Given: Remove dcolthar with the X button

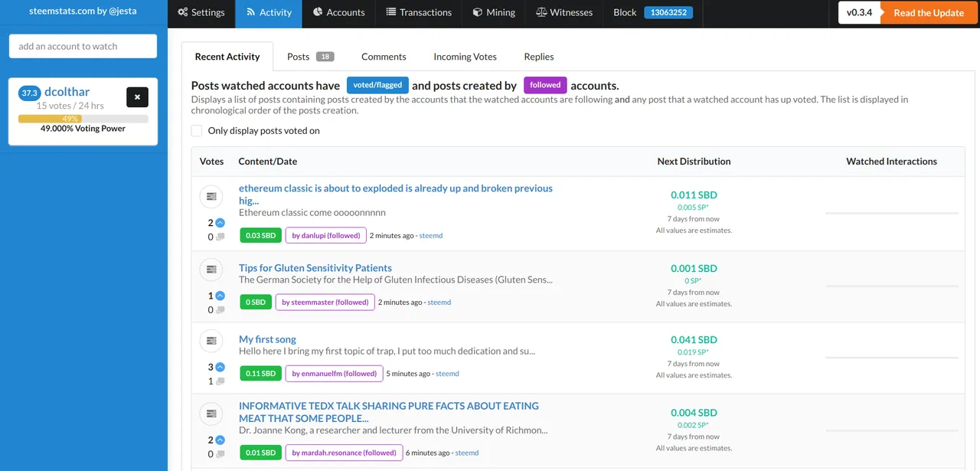Looking at the screenshot, I should (x=137, y=97).
